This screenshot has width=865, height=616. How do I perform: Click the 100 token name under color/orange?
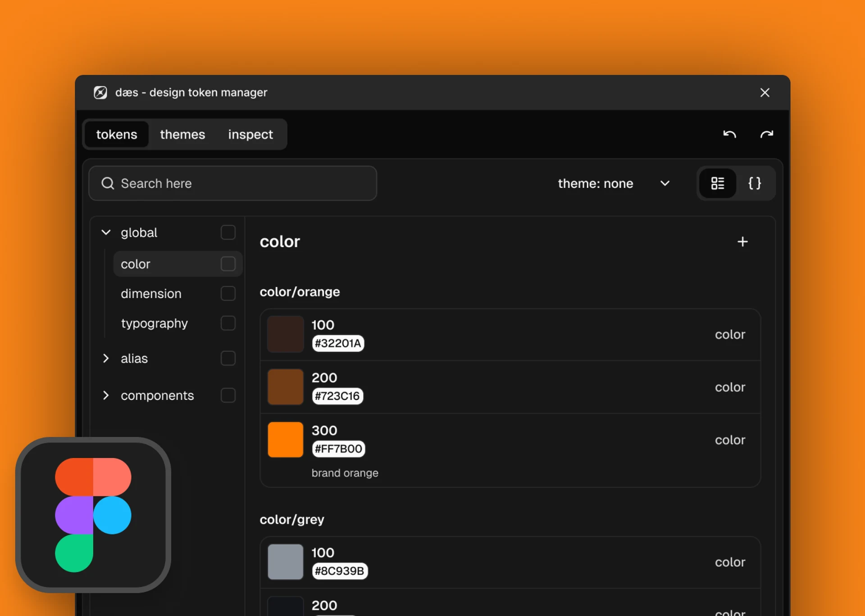click(323, 325)
